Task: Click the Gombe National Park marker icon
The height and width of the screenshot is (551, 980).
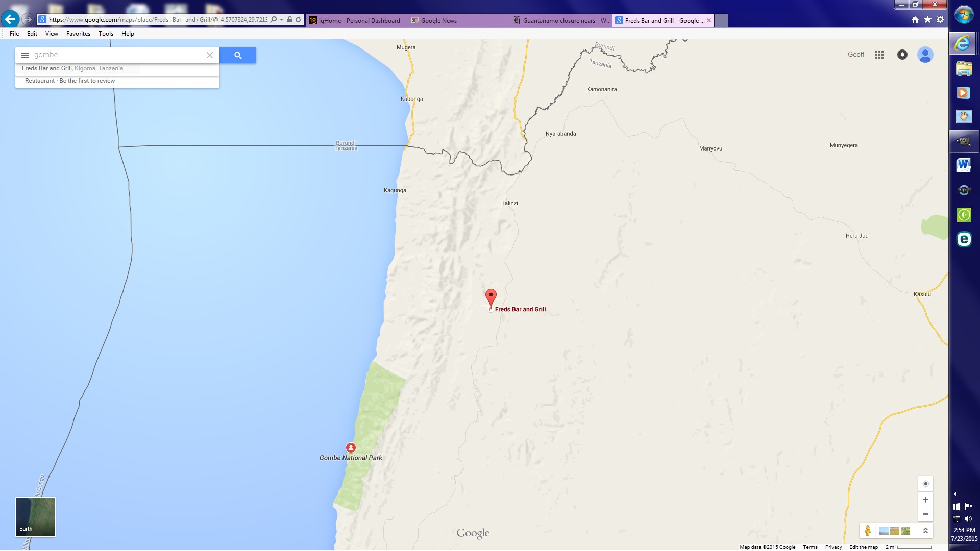Action: pyautogui.click(x=351, y=447)
